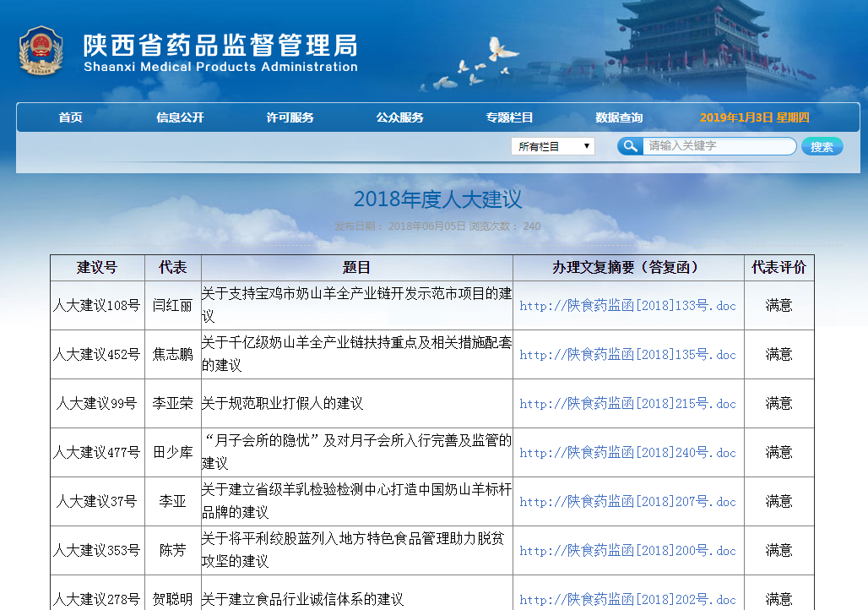
Task: Navigate to 专题栏目 section
Action: click(509, 117)
